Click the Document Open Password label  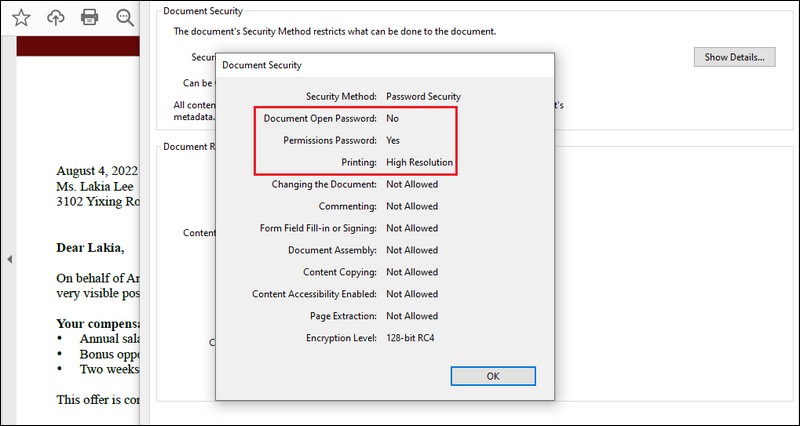click(320, 118)
